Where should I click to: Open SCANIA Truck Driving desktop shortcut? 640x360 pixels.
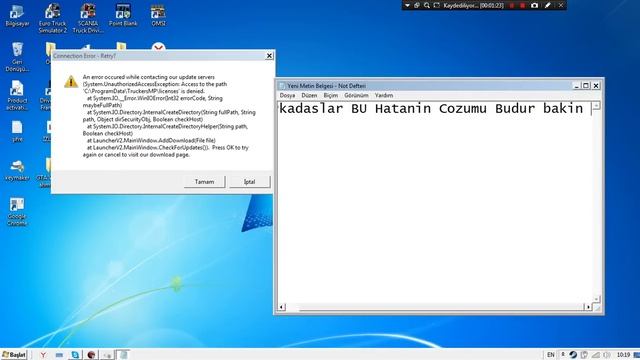pyautogui.click(x=88, y=18)
